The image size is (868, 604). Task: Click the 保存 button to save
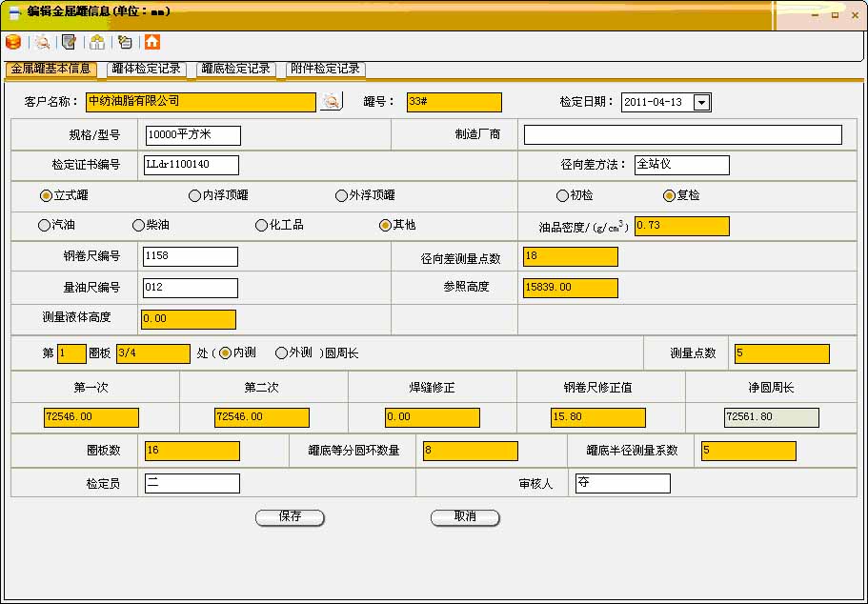pos(290,517)
